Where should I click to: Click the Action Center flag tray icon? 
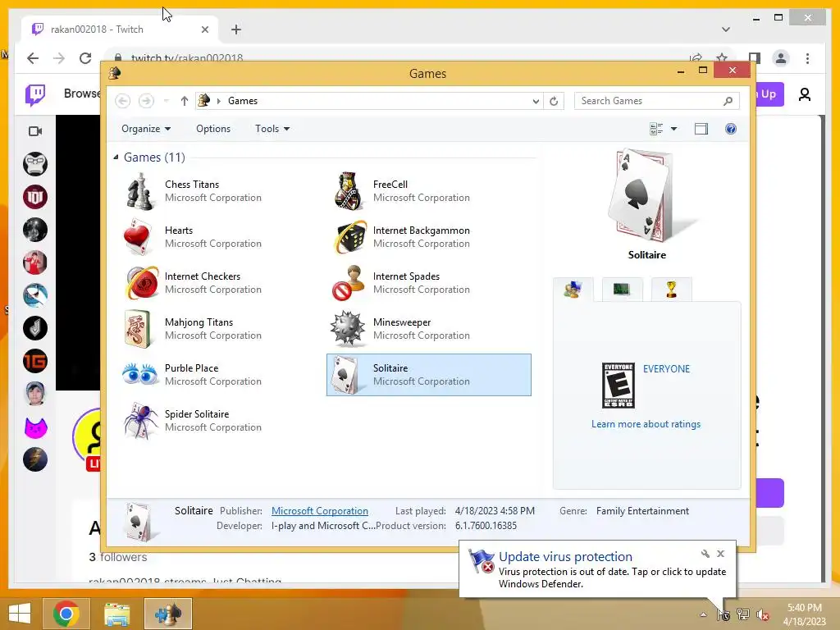724,614
